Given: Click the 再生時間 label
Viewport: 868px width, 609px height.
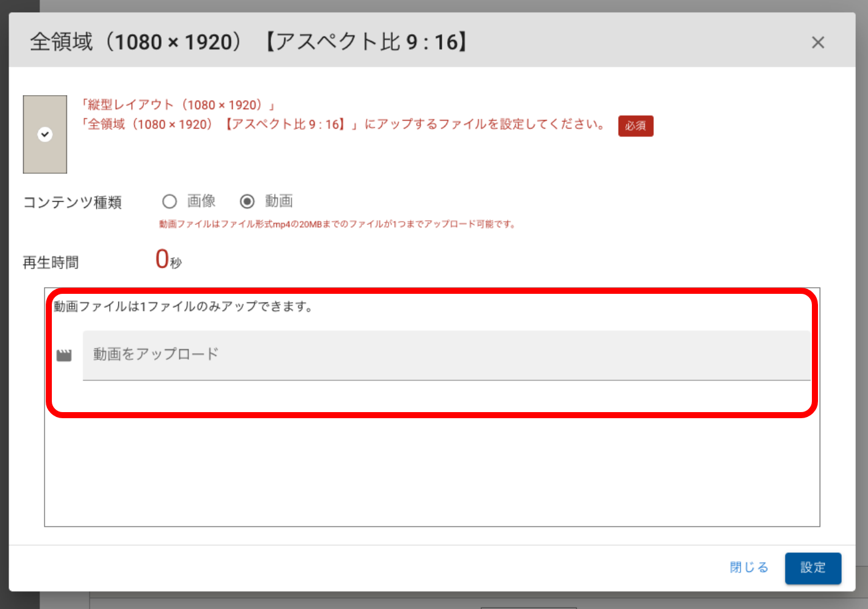Looking at the screenshot, I should tap(51, 263).
